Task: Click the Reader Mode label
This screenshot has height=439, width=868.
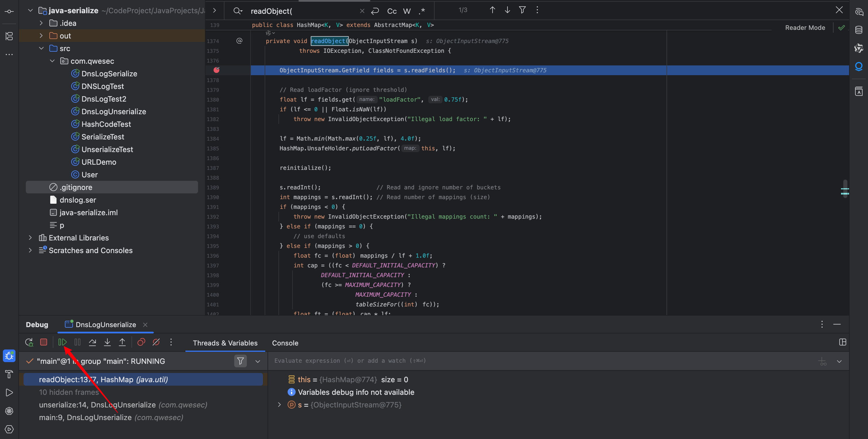Action: 805,28
